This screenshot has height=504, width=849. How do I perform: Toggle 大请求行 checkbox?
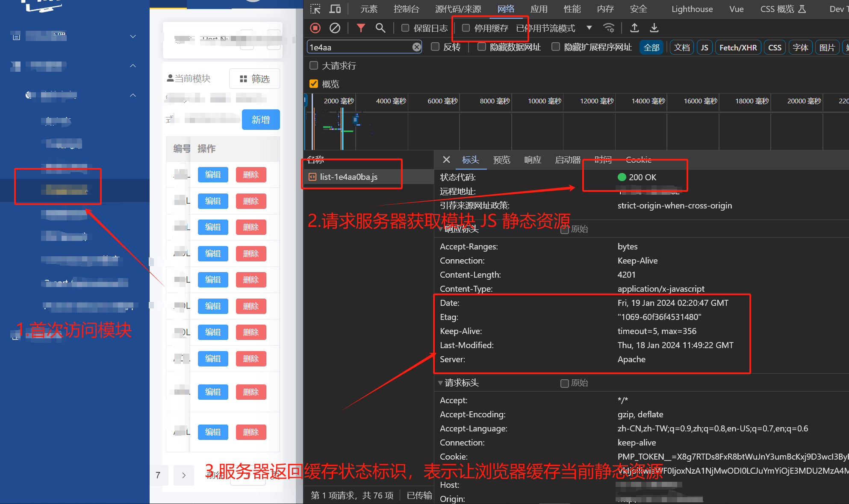314,65
